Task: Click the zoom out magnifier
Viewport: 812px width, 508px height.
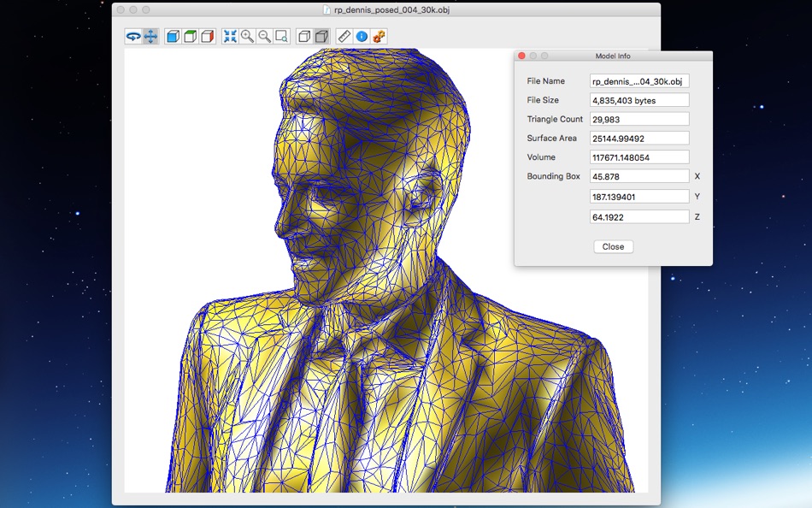Action: pos(264,37)
